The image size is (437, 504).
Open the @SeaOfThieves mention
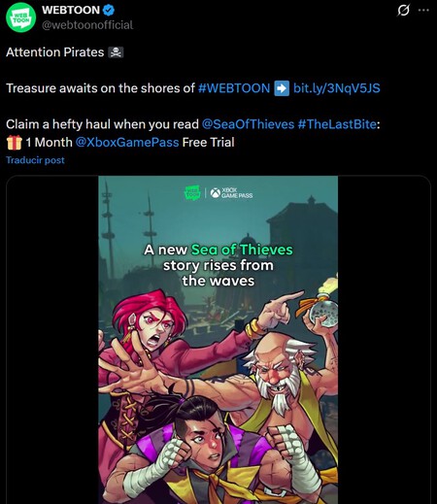pos(248,124)
